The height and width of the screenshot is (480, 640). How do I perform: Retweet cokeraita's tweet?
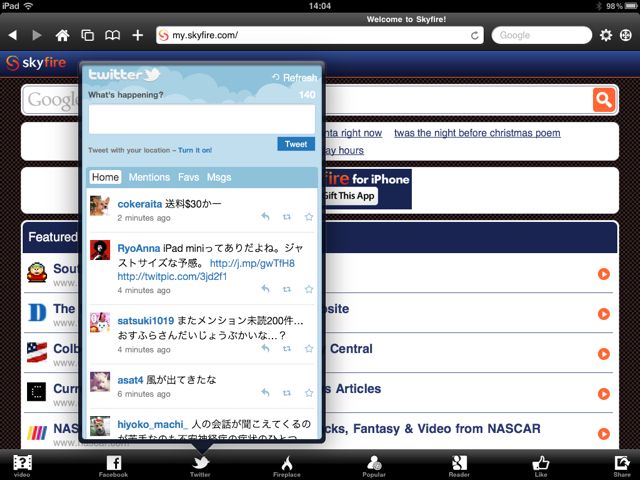(x=287, y=217)
